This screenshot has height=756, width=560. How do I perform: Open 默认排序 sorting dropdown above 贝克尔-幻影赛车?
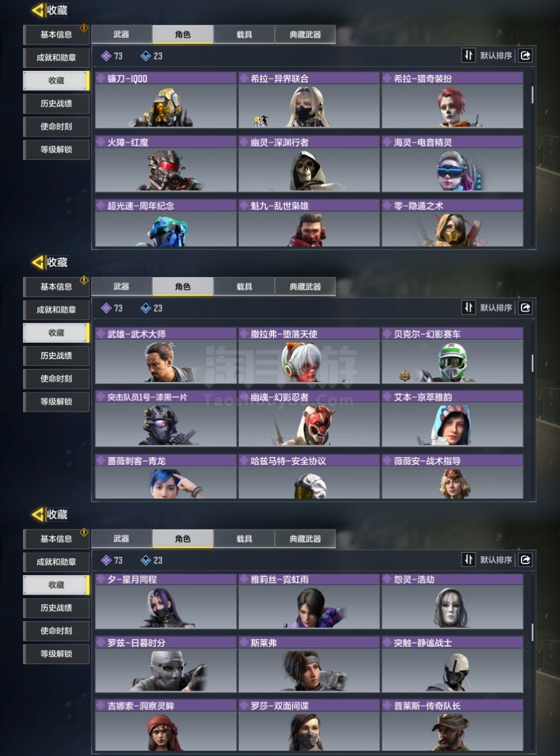tap(496, 307)
